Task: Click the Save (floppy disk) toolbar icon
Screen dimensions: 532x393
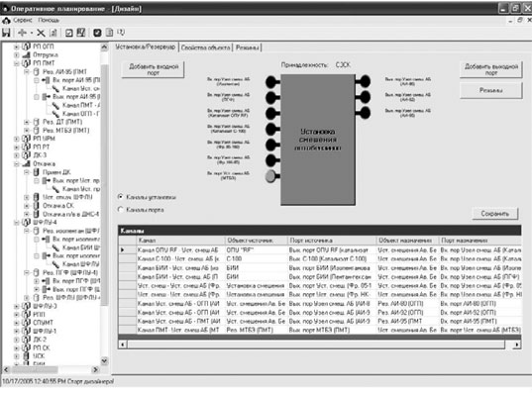Action: point(6,33)
